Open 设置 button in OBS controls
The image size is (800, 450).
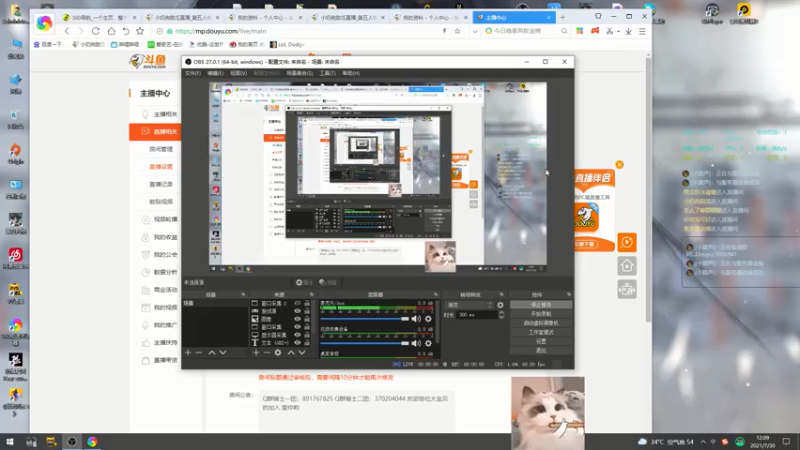coord(541,341)
